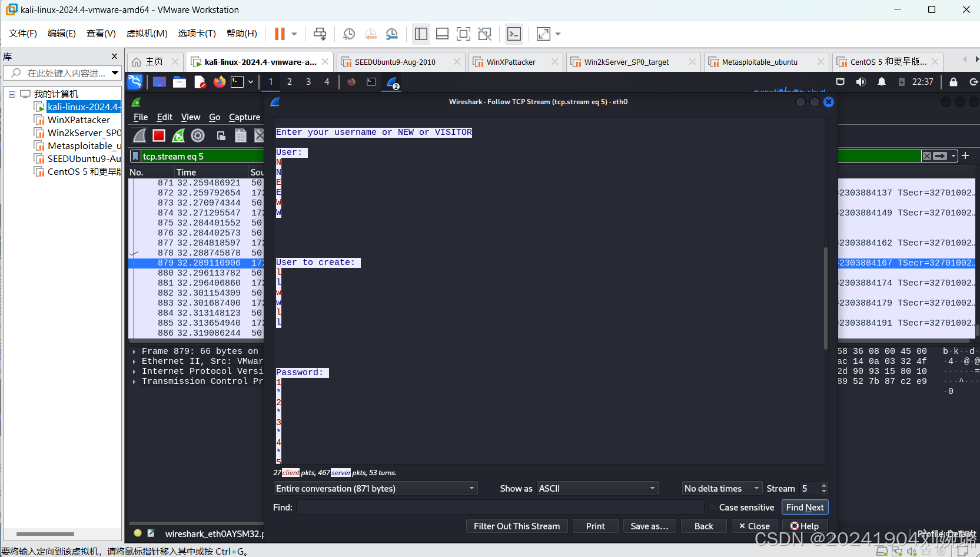This screenshot has width=980, height=557.
Task: Toggle VMware library sidebar view button
Action: pos(421,34)
